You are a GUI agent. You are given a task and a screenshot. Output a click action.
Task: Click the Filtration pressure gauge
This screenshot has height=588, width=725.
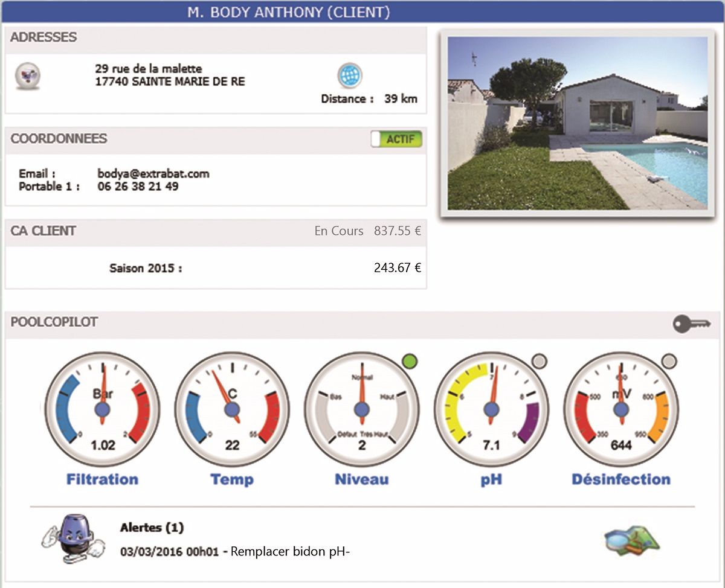pos(102,410)
